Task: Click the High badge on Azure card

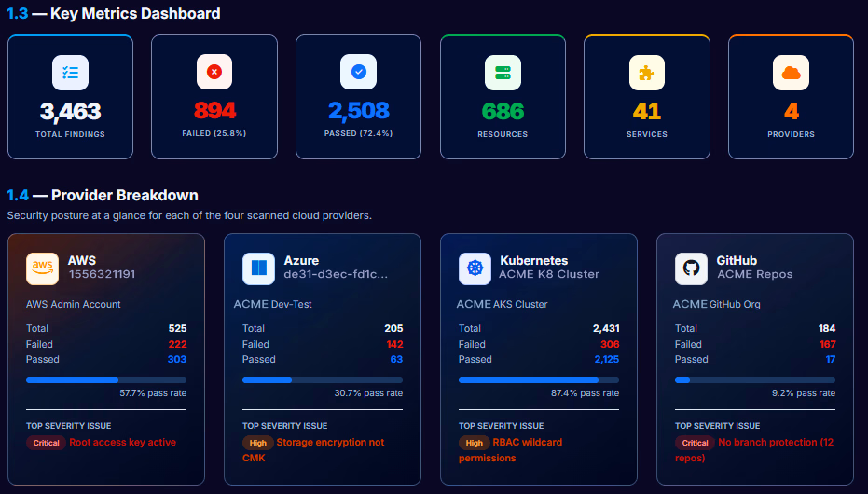Action: pos(257,443)
